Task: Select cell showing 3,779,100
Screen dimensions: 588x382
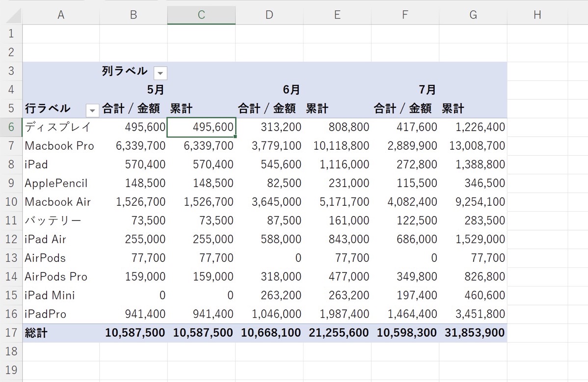Action: point(269,146)
